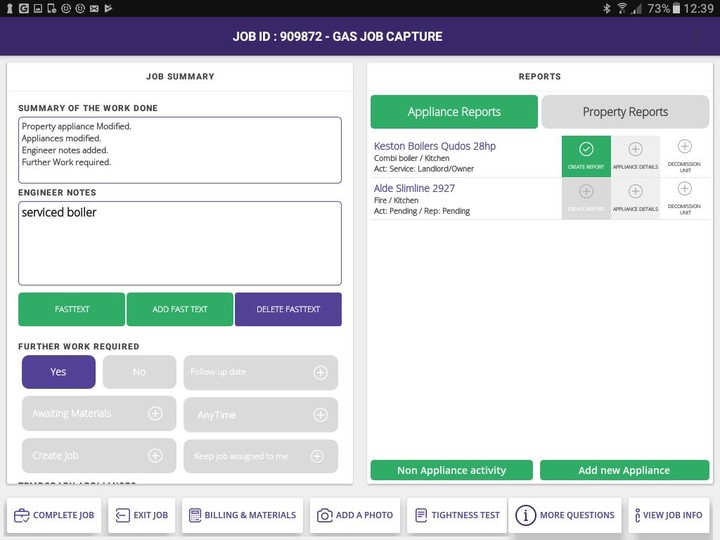Open MORE QUESTIONS label
The height and width of the screenshot is (540, 720).
577,515
